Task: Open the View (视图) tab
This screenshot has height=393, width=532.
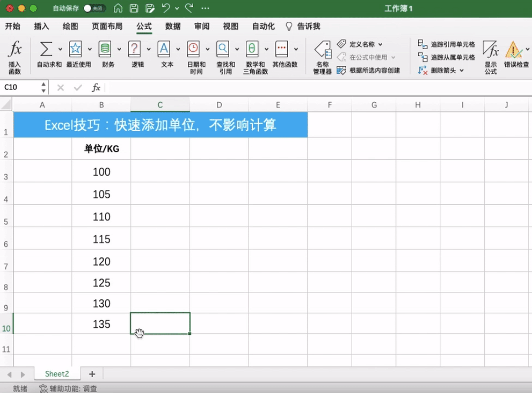Action: pyautogui.click(x=231, y=26)
